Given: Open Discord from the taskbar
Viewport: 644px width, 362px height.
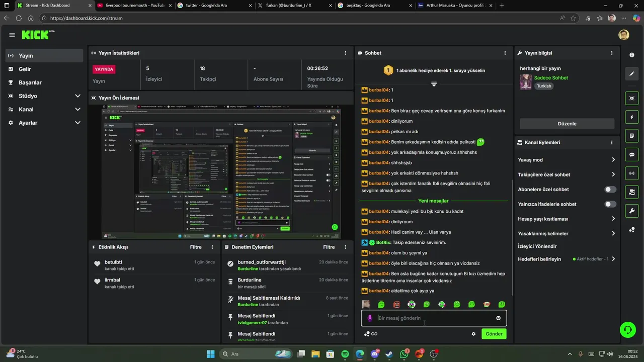Looking at the screenshot, I should [374, 354].
